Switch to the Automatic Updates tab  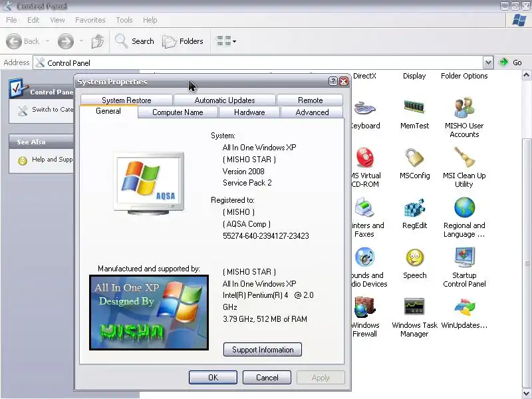point(225,100)
